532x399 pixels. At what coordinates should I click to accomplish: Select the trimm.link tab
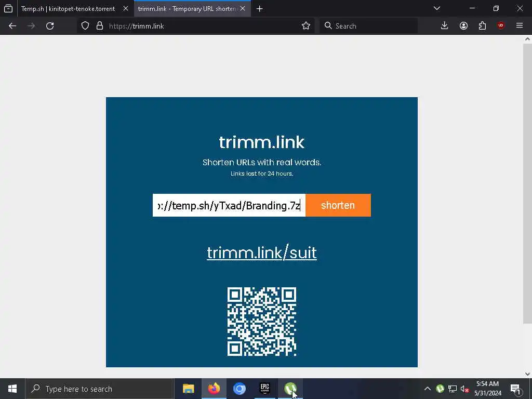187,8
